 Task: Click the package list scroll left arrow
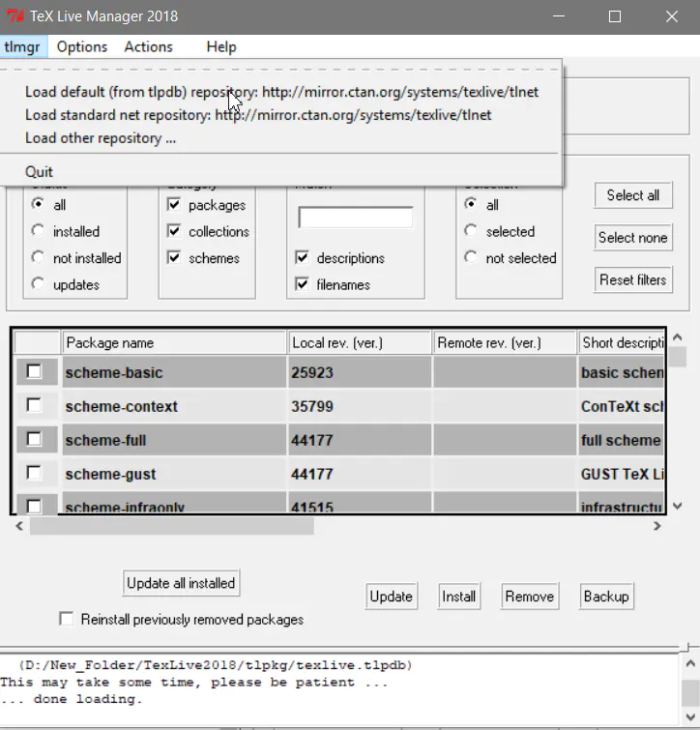click(19, 526)
